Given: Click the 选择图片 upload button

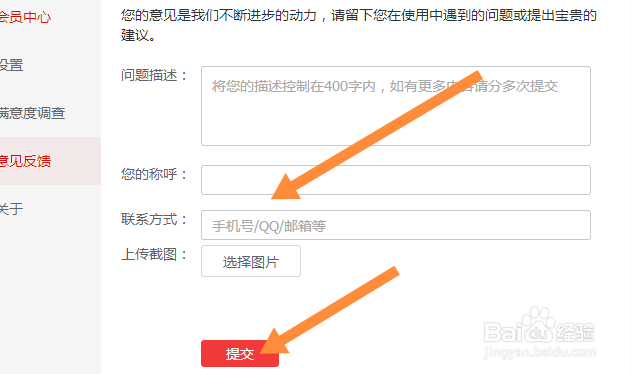Looking at the screenshot, I should [x=251, y=261].
